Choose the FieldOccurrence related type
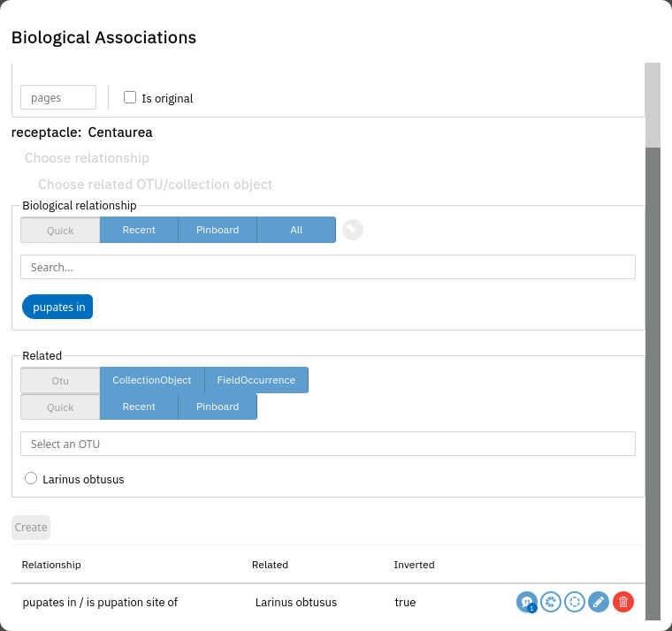This screenshot has width=672, height=631. tap(256, 380)
